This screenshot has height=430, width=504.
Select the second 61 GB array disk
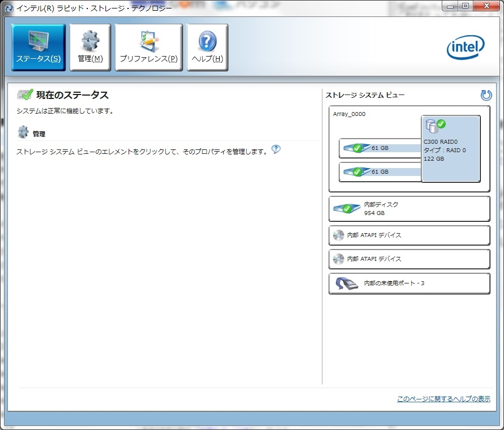pos(380,172)
